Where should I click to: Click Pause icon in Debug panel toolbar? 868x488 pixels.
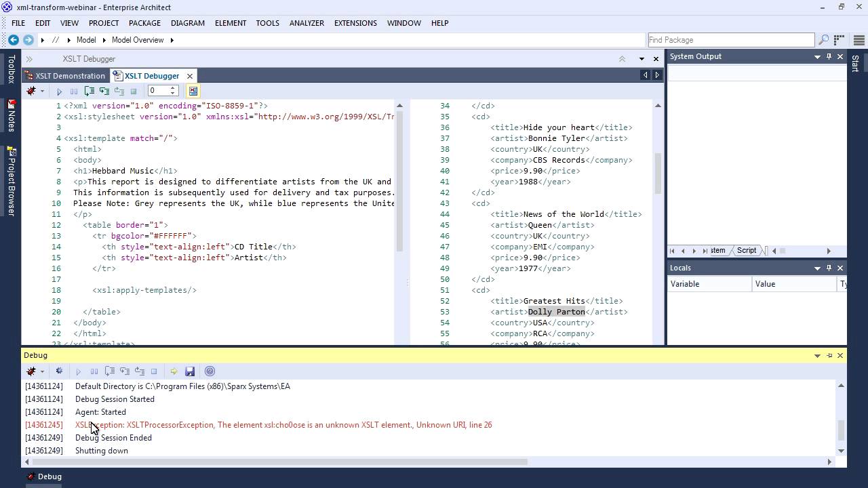click(x=94, y=371)
